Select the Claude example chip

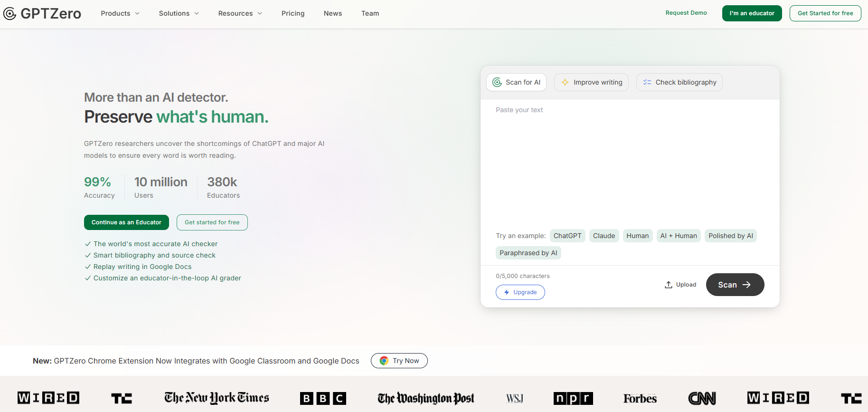604,236
